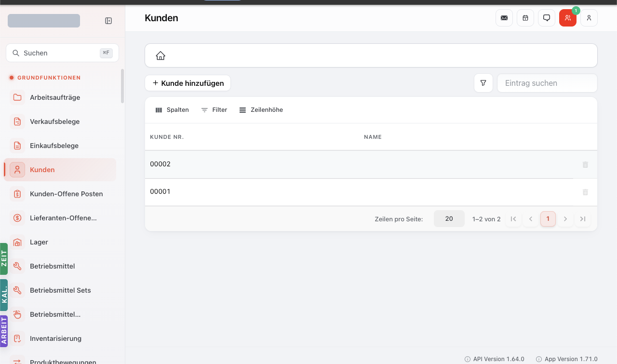Screen dimensions: 617x364
Task: Open the mail envelope icon
Action: (504, 18)
